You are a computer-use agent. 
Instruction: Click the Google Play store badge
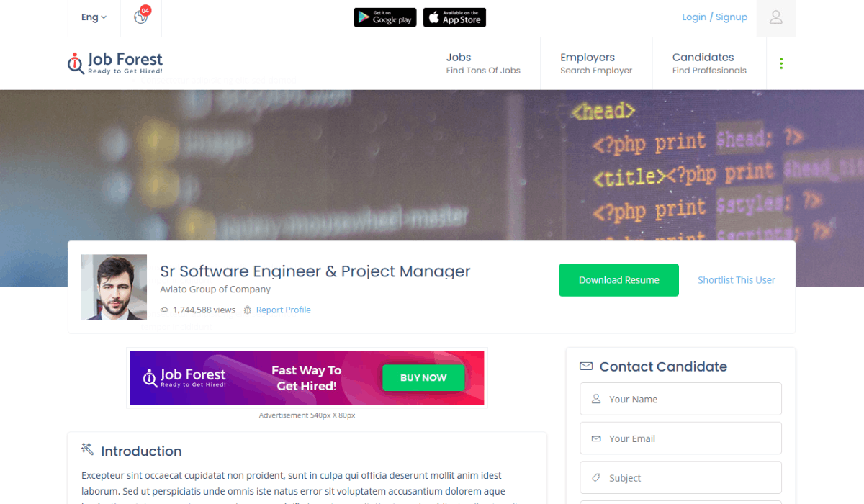[x=385, y=17]
